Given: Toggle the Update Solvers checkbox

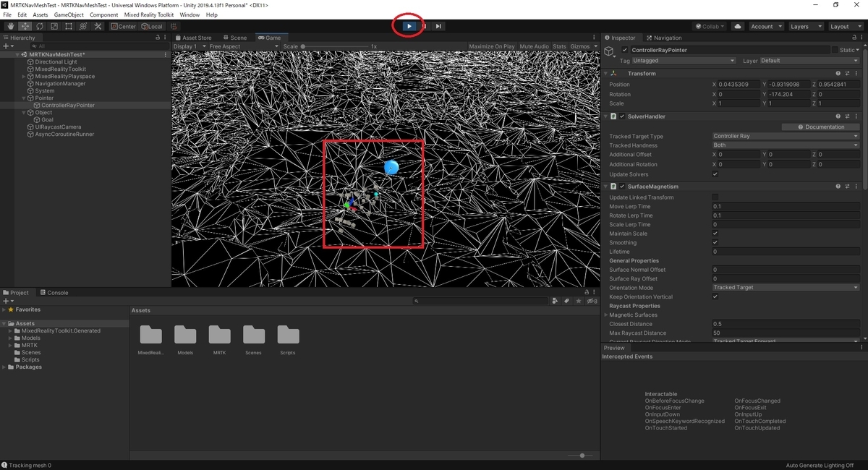Looking at the screenshot, I should coord(715,174).
